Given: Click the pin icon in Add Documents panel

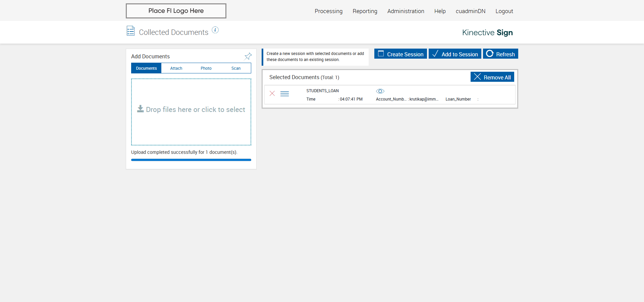Looking at the screenshot, I should point(248,56).
